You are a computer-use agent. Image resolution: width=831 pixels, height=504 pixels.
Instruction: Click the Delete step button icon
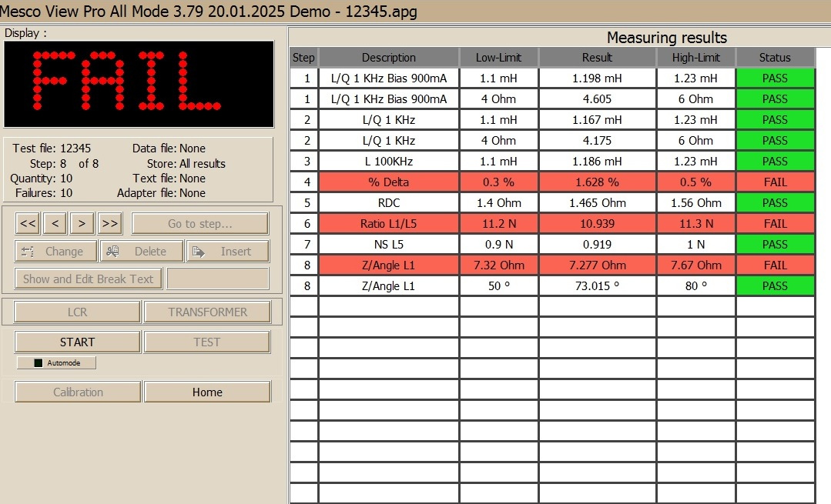(x=113, y=252)
